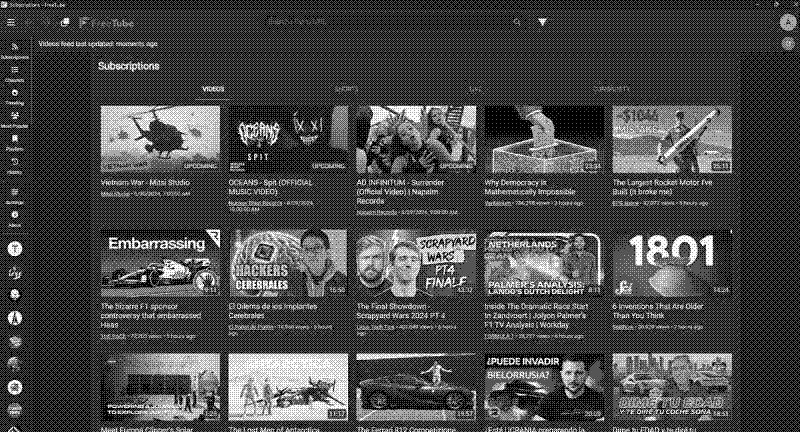Select the Videos tab
Viewport: 800px width, 432px height.
pos(213,89)
